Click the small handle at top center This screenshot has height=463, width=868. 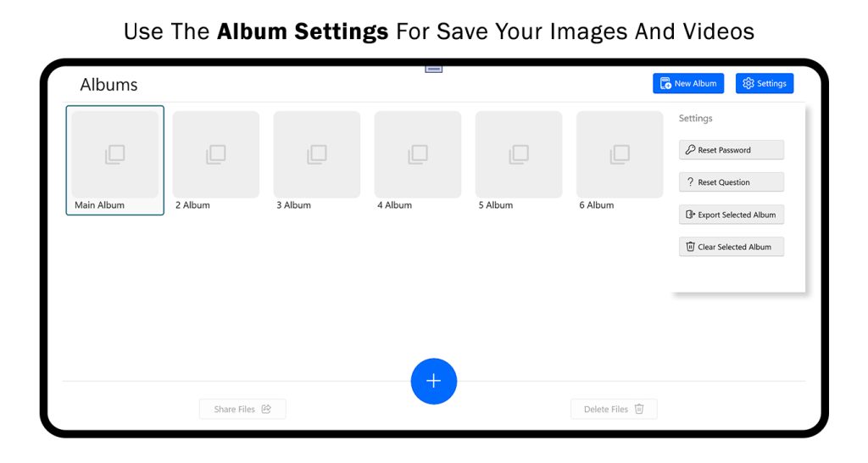click(x=433, y=69)
